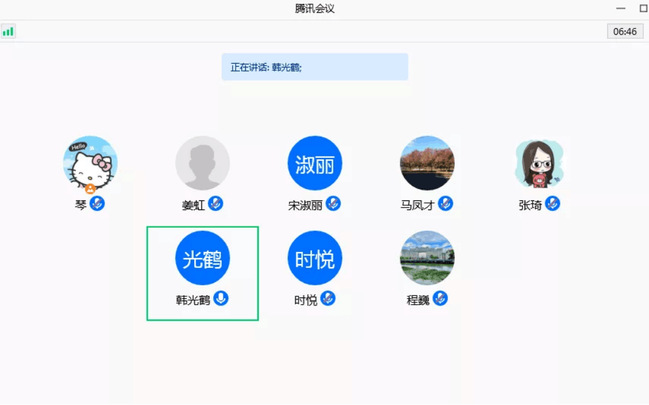Image resolution: width=649 pixels, height=405 pixels.
Task: Click the microphone icon next to 时悦
Action: [328, 299]
